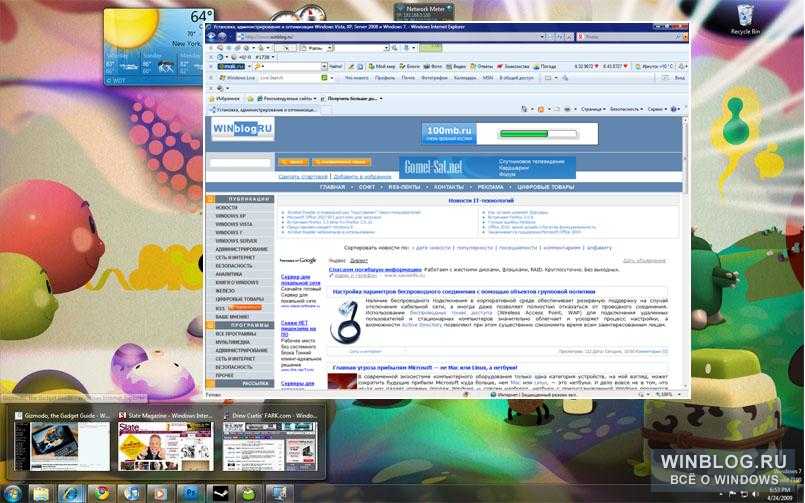Open WINDOWS XP sidebar section
This screenshot has height=503, width=805.
(231, 216)
